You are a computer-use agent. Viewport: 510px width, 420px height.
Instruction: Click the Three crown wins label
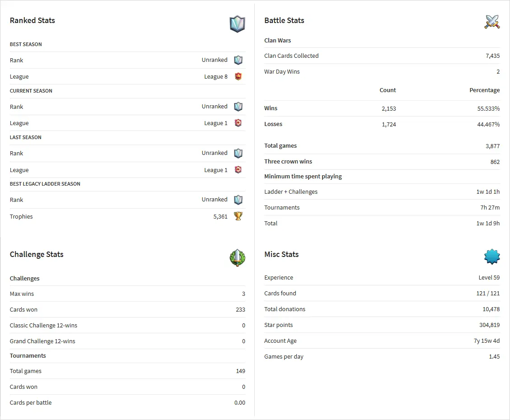click(288, 162)
